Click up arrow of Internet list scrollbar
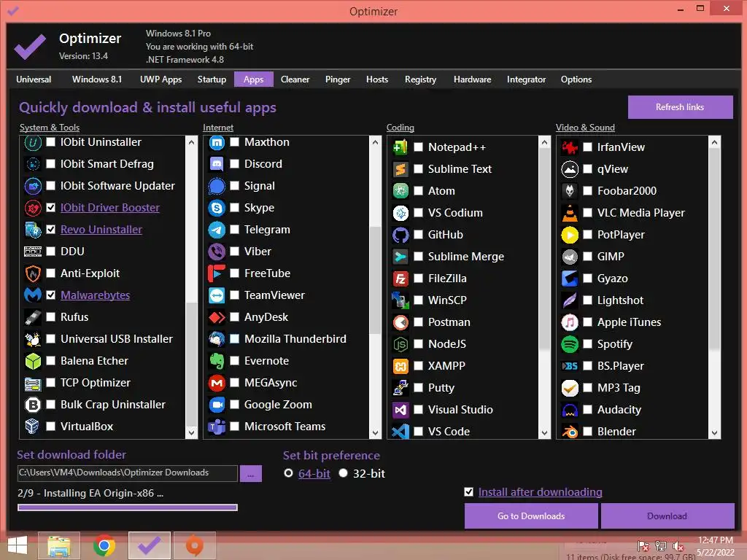The image size is (747, 560). [376, 142]
